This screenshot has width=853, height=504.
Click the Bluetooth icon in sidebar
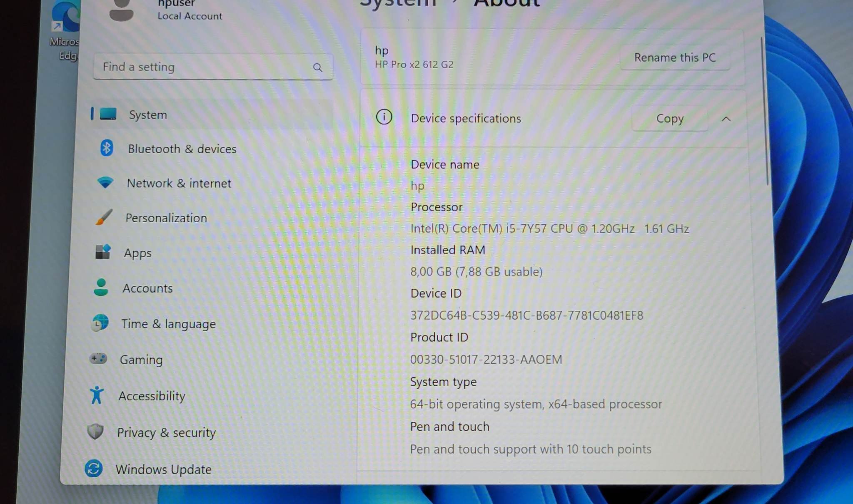(x=107, y=148)
